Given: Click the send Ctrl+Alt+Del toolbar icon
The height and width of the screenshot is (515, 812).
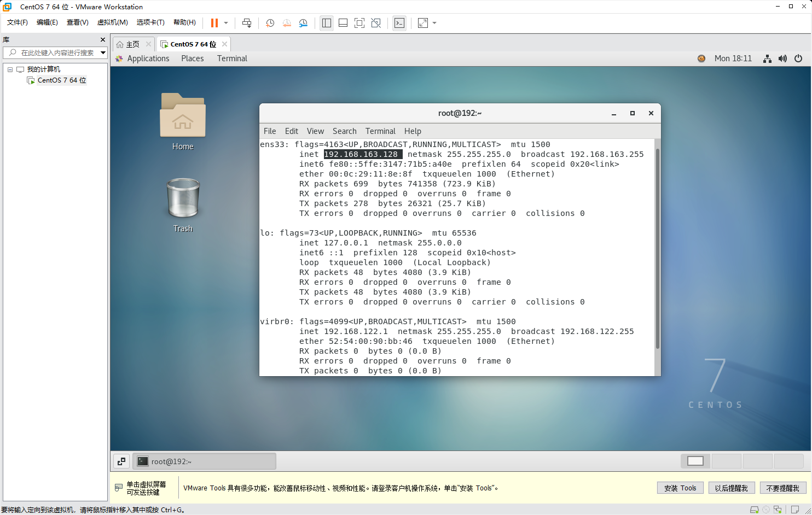Looking at the screenshot, I should click(x=247, y=23).
